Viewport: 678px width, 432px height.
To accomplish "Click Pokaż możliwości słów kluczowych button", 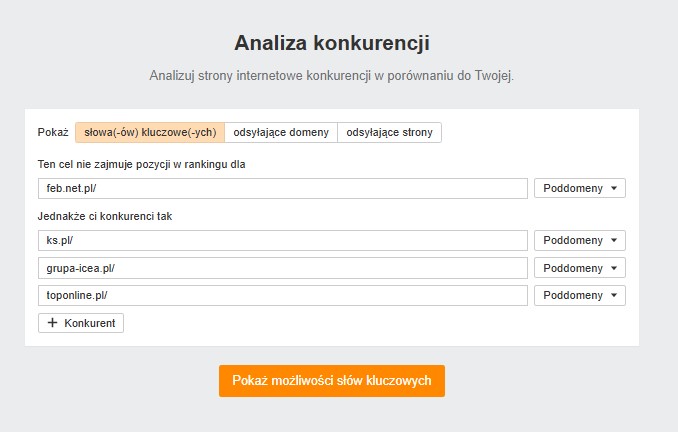I will 332,381.
